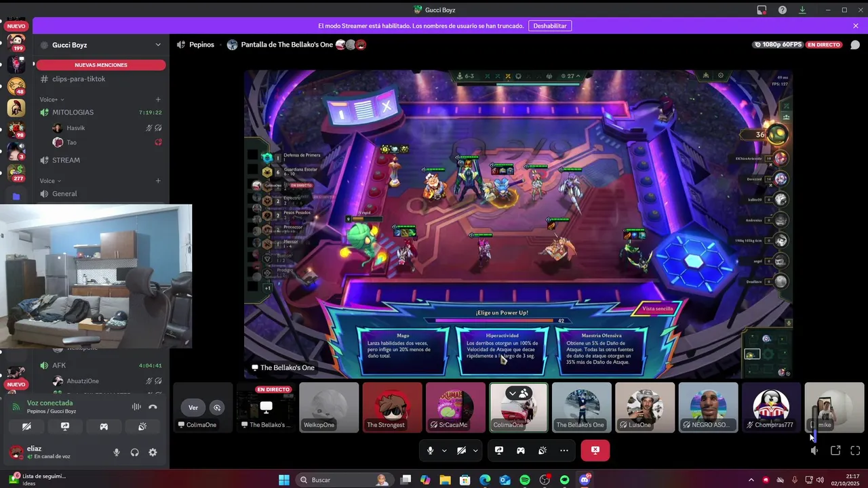This screenshot has height=488, width=868.
Task: Open clips-para-tiktok text channel
Action: 100,79
